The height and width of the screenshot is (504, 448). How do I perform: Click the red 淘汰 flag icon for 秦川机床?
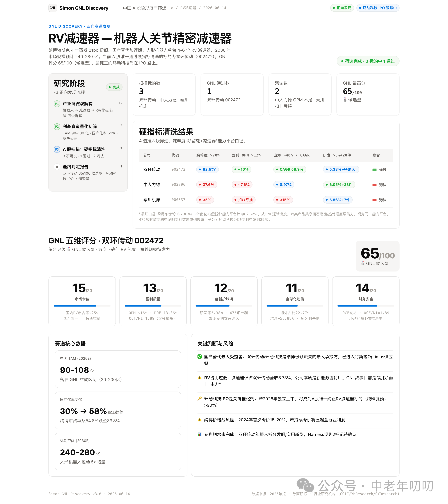(x=375, y=200)
